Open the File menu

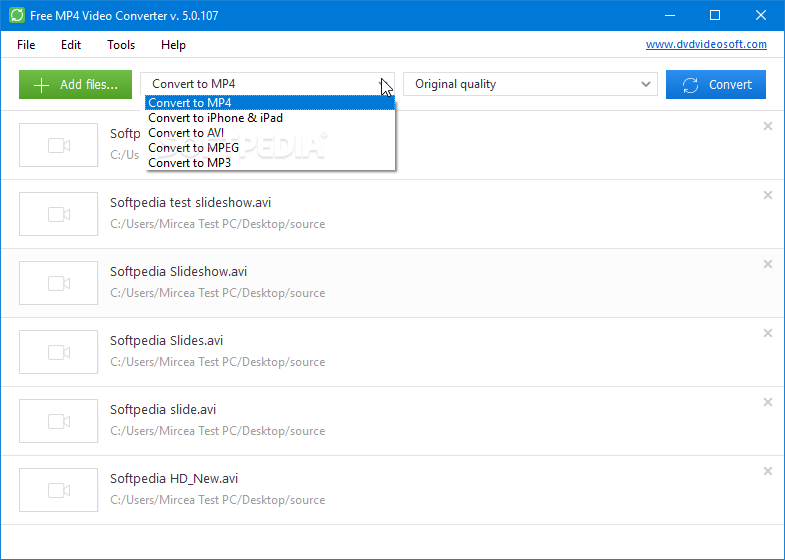[26, 45]
